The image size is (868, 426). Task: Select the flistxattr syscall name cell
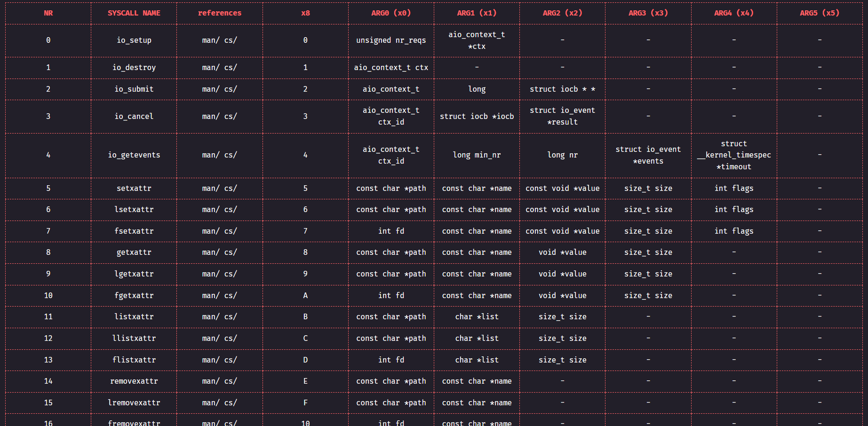[x=134, y=360]
